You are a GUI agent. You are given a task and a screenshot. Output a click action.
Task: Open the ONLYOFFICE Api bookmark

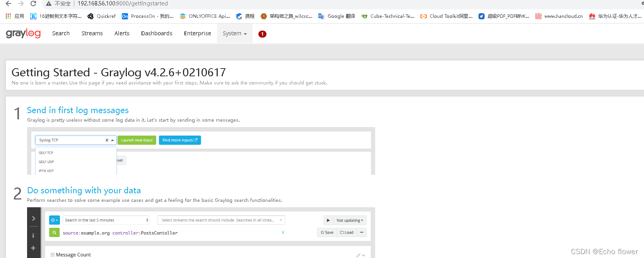[x=205, y=16]
